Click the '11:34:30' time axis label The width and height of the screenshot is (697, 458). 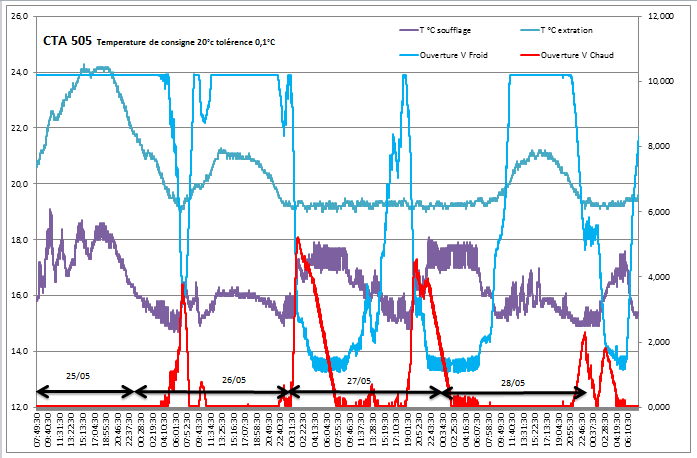pyautogui.click(x=210, y=430)
